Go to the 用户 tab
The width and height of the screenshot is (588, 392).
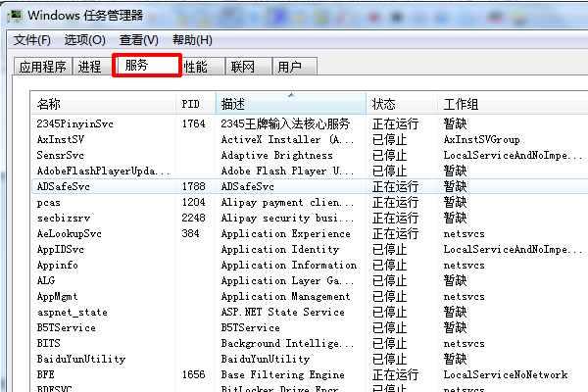pyautogui.click(x=290, y=67)
